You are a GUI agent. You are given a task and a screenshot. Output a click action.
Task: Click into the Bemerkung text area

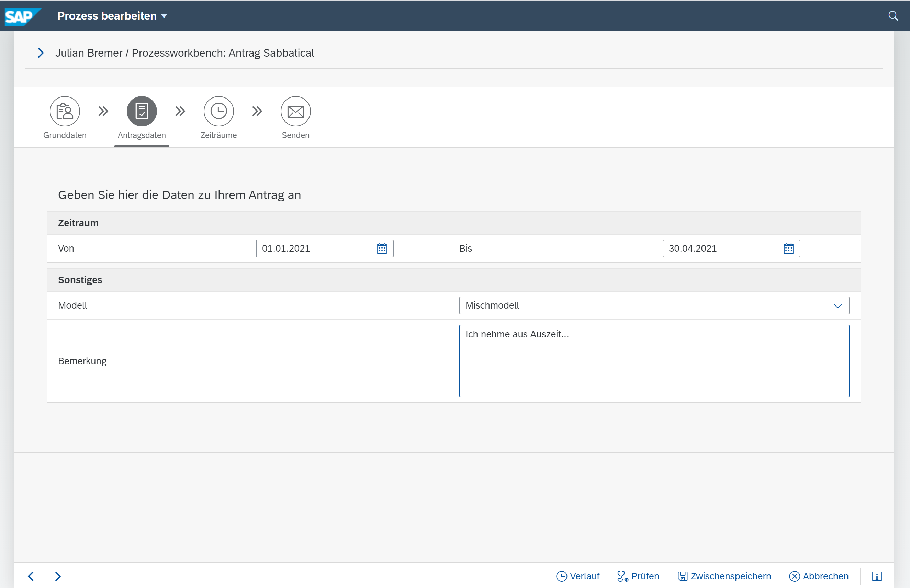[x=654, y=361]
